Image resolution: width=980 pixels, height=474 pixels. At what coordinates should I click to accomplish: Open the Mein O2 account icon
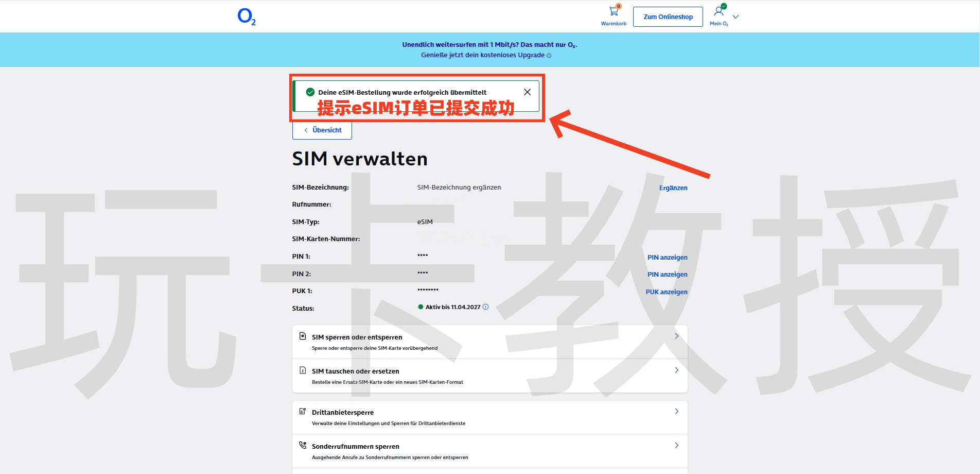(x=719, y=11)
